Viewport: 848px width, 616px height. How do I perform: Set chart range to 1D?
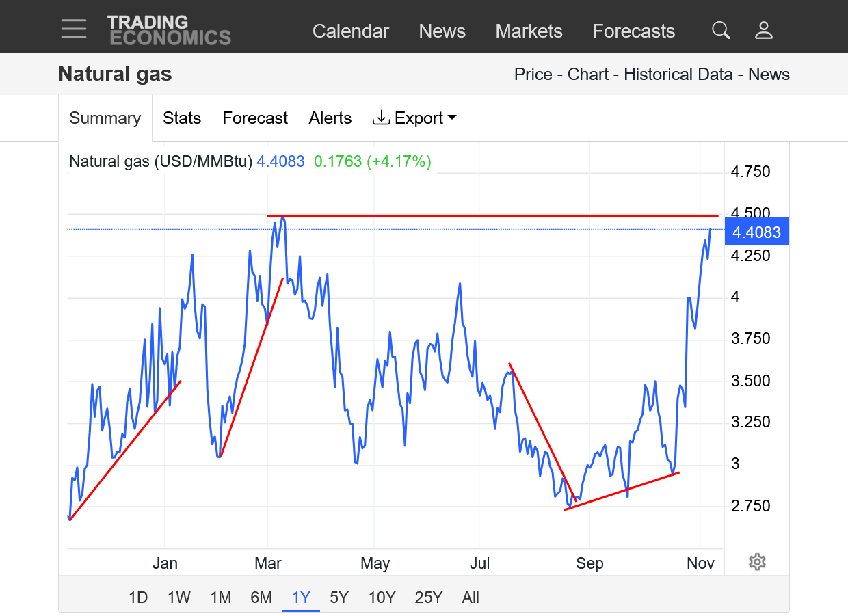click(138, 598)
